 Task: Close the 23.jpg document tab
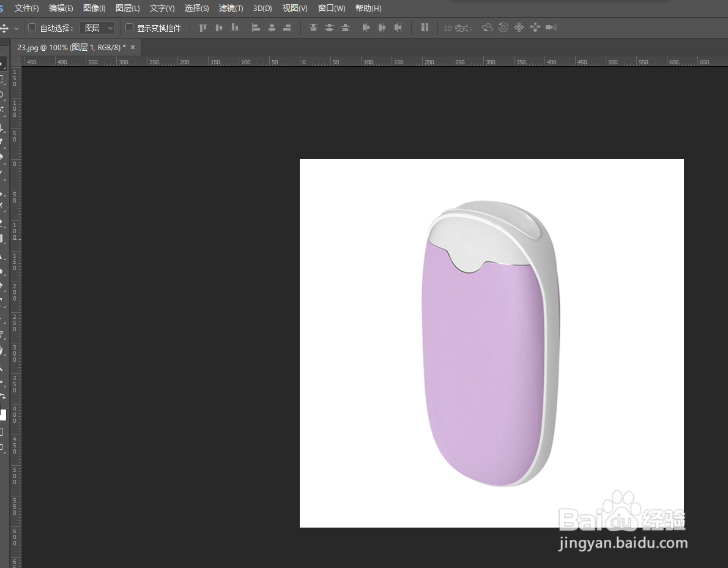coord(133,47)
